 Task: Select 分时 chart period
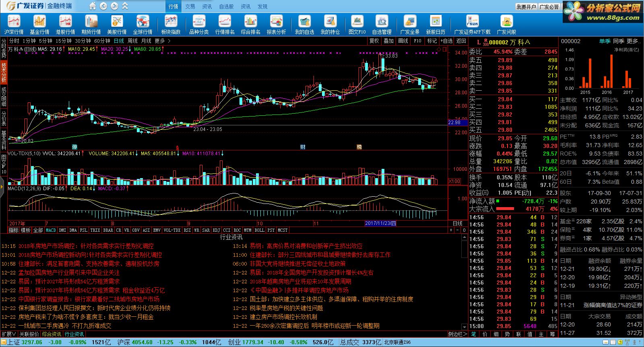pos(14,41)
